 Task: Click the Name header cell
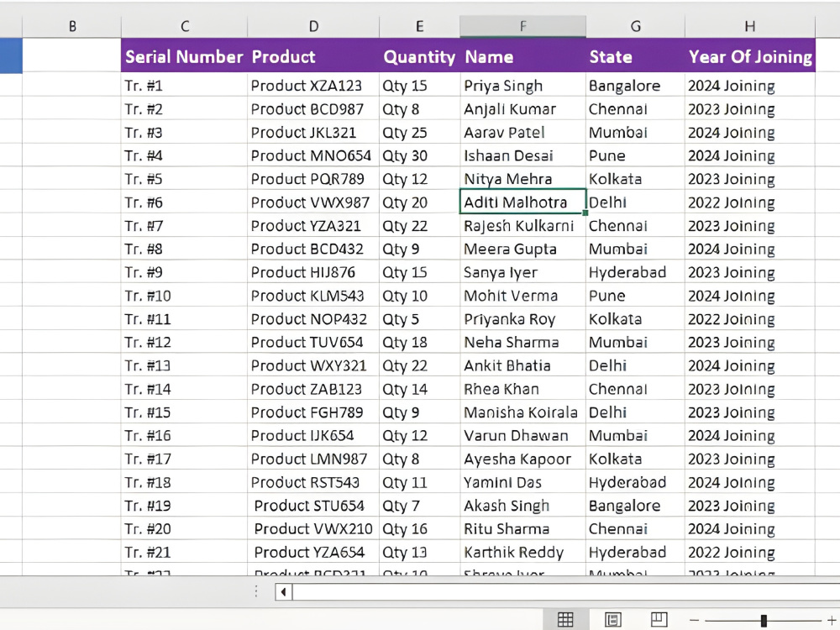522,56
